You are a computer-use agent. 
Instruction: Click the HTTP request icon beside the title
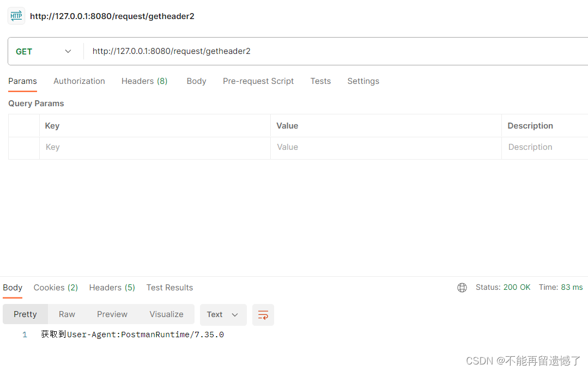(16, 16)
